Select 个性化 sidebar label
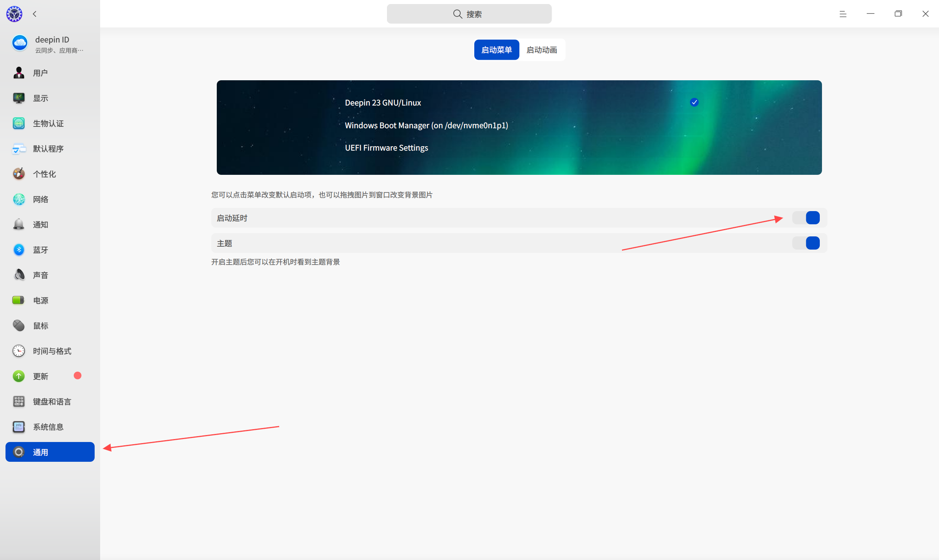 point(44,174)
